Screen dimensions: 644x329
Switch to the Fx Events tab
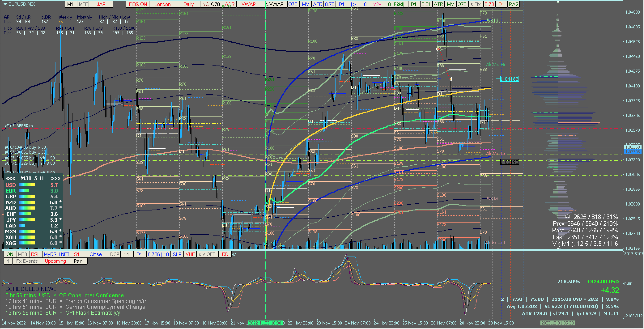(27, 261)
